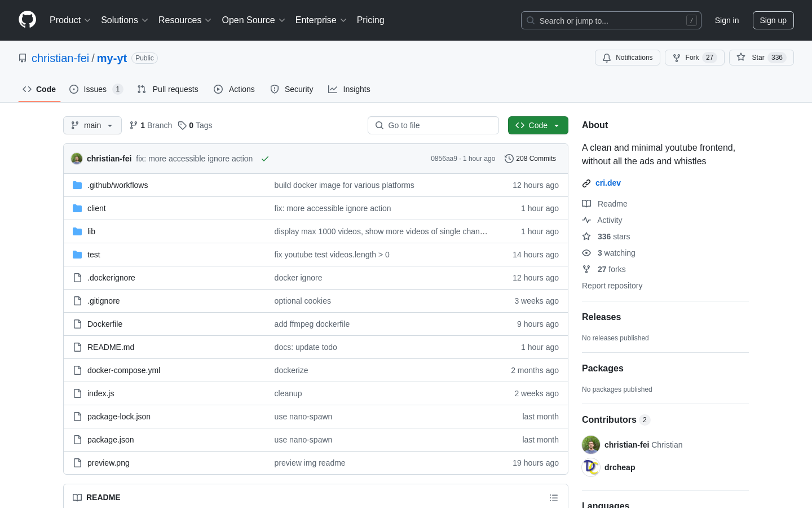Click the Go to file input

click(433, 125)
